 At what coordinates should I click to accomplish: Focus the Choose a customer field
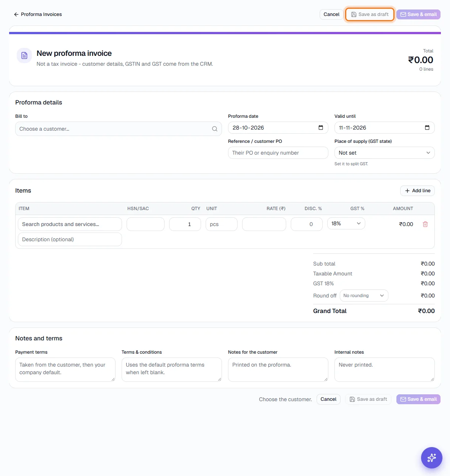click(119, 129)
